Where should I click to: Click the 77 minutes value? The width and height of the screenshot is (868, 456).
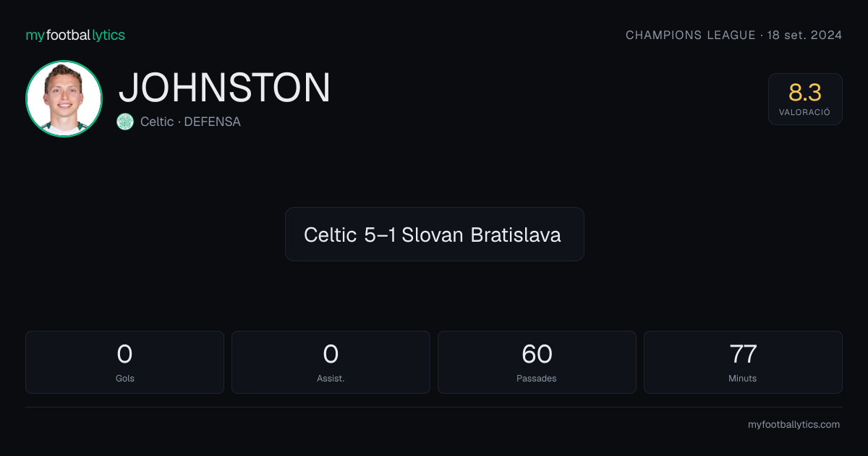[743, 354]
